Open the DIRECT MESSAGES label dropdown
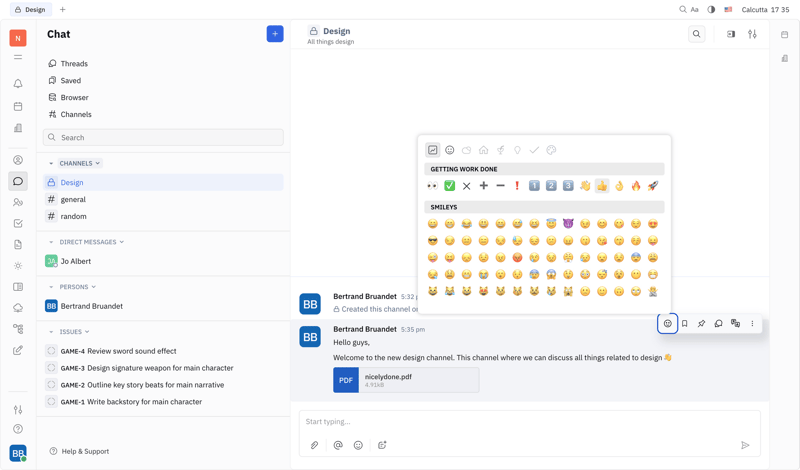Viewport: 800px width, 470px height. 92,242
